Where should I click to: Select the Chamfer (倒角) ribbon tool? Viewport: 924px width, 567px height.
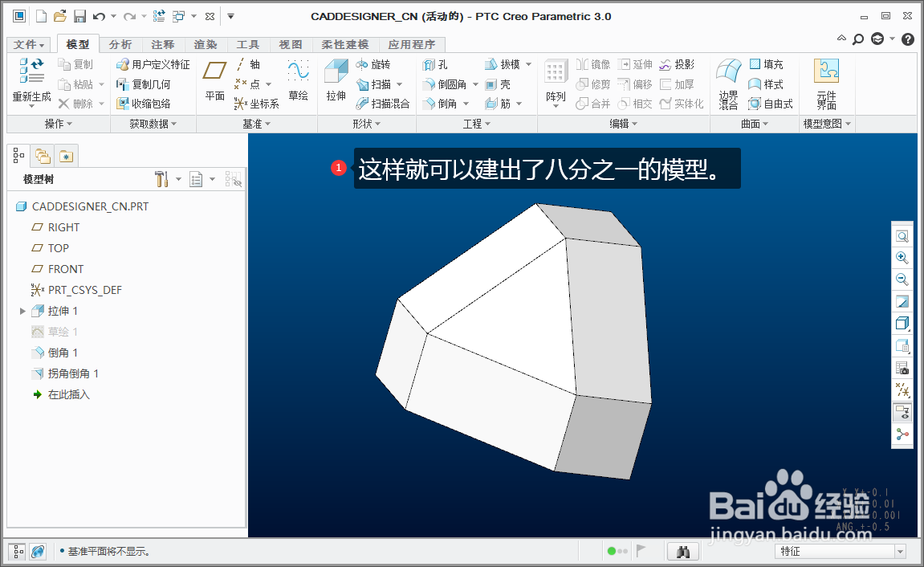coord(440,104)
